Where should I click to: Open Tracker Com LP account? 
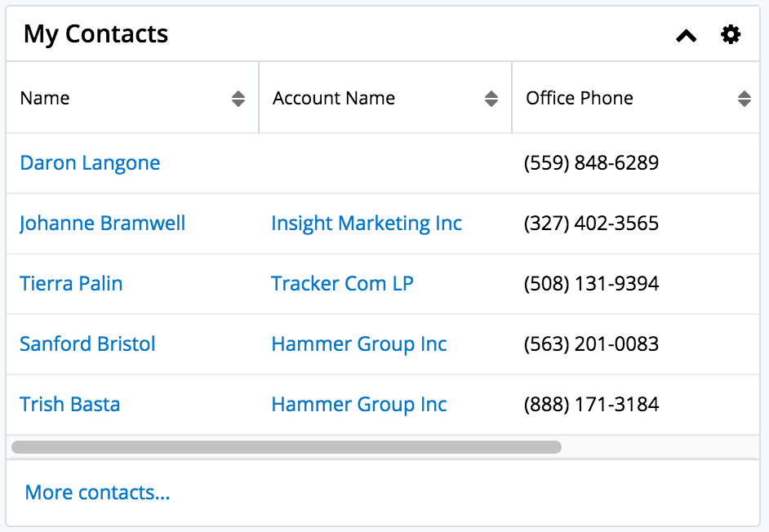click(x=342, y=284)
